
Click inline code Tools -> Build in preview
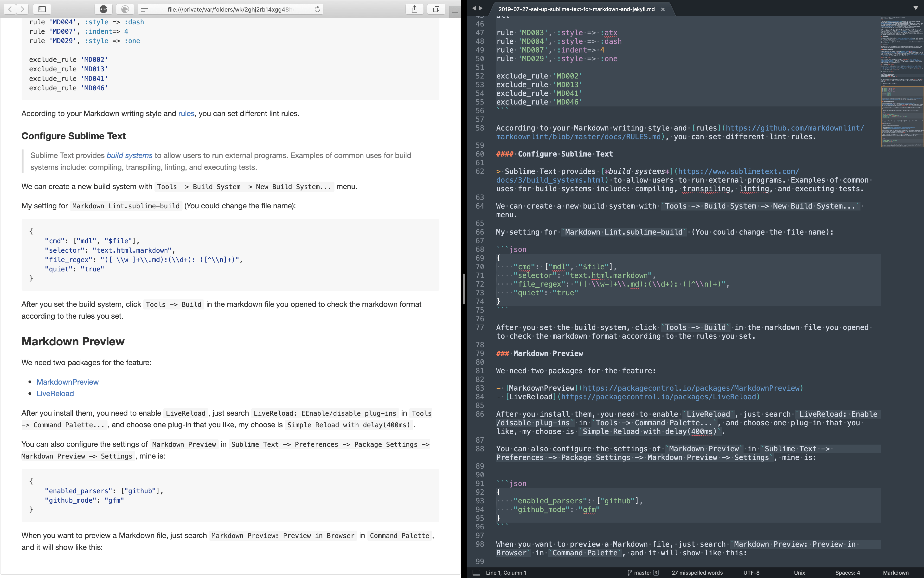(x=174, y=305)
